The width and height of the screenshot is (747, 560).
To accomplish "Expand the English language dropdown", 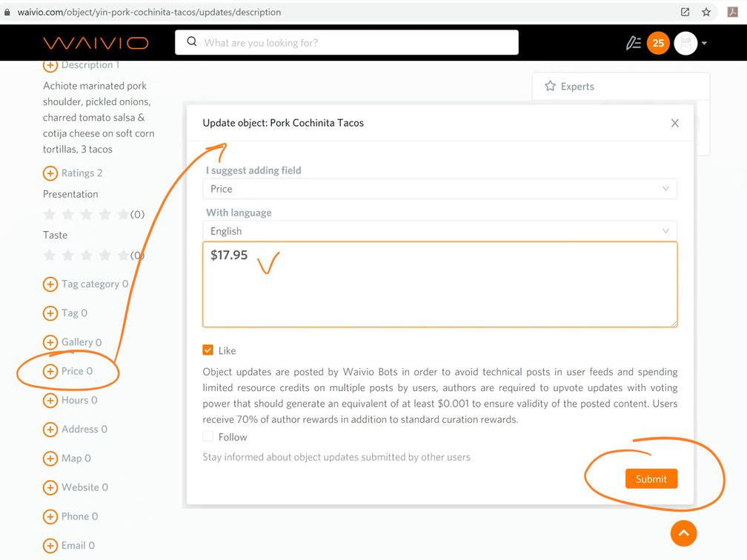I will click(439, 231).
